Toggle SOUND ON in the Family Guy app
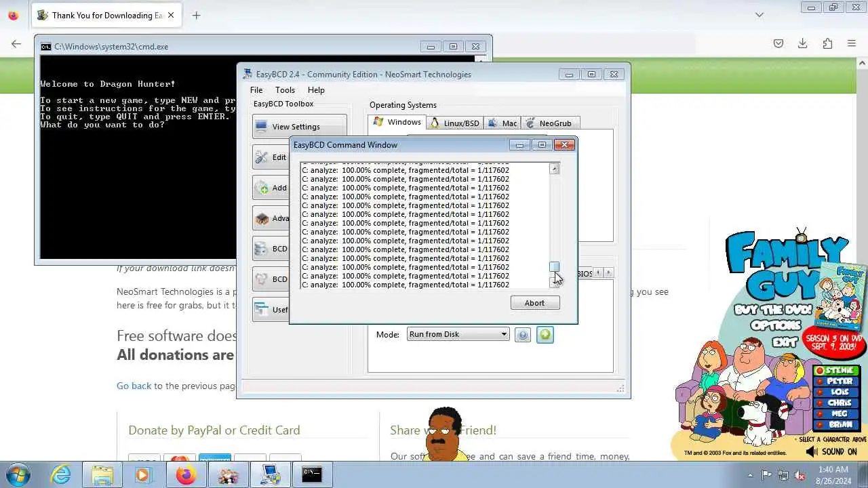 [x=832, y=451]
